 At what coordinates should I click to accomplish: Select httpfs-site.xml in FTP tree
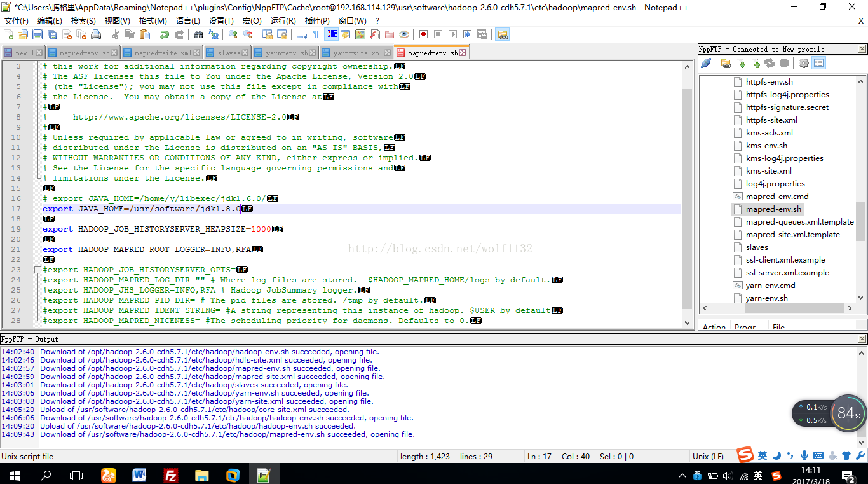pos(771,120)
